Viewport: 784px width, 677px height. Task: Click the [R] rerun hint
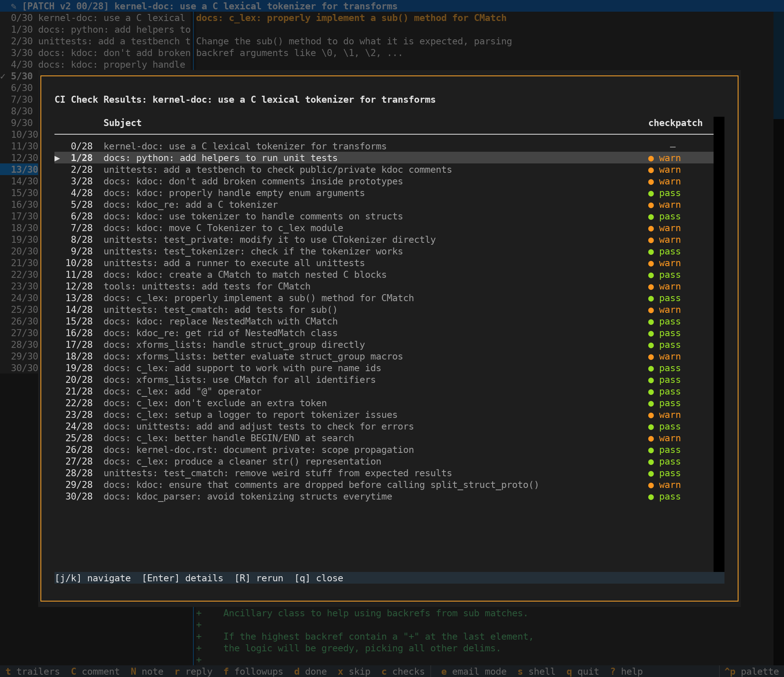tap(259, 578)
